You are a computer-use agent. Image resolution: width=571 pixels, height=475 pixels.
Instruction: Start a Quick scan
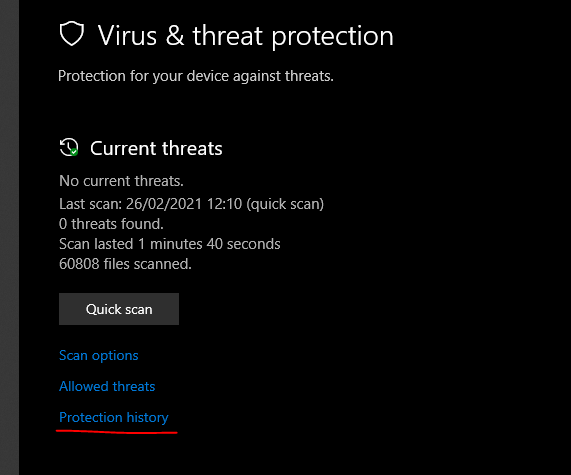(119, 309)
